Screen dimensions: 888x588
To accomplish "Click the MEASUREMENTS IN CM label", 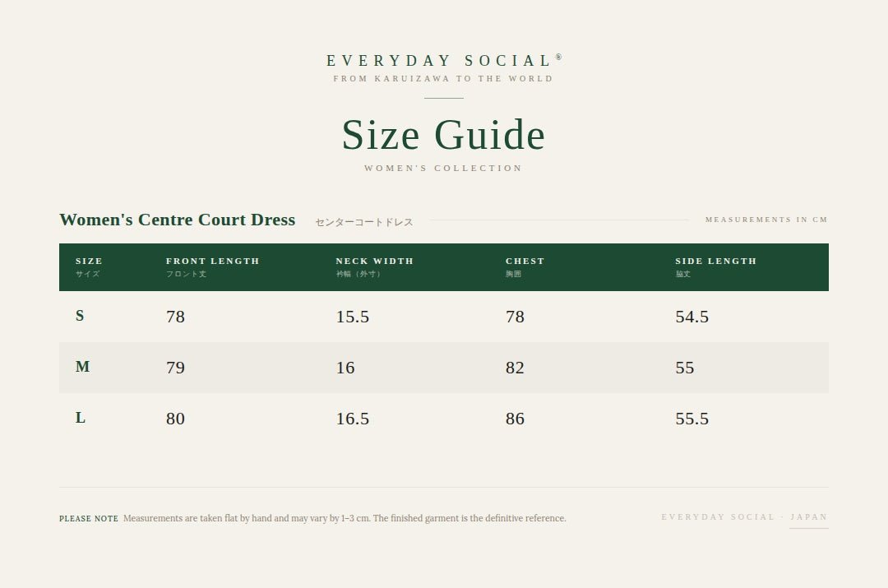I will pos(766,220).
